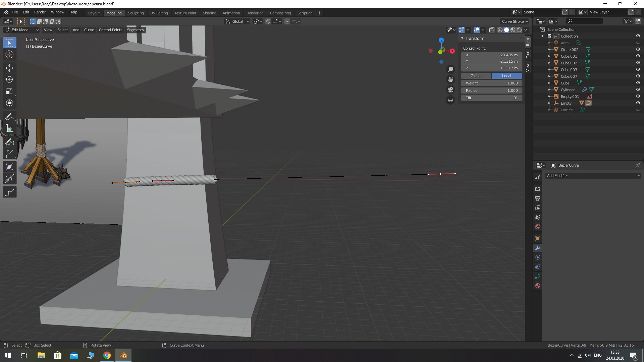
Task: Open the shading options dropdown arrow
Action: point(526,30)
